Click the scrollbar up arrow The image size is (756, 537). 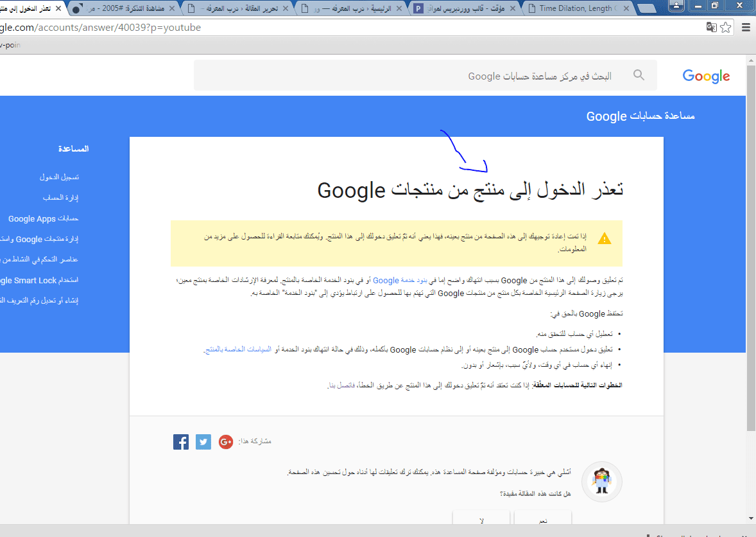[x=751, y=60]
